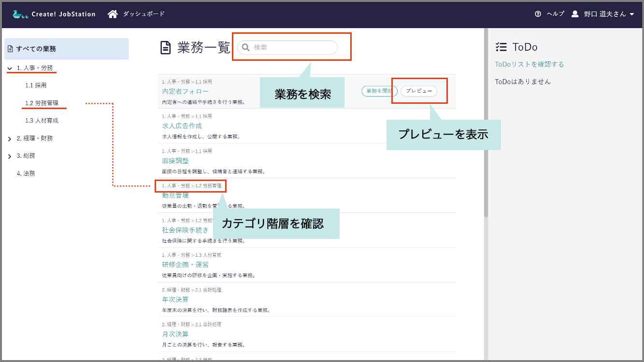Select the 1.3 人材育成 subcategory
Image resolution: width=644 pixels, height=362 pixels.
click(x=42, y=121)
